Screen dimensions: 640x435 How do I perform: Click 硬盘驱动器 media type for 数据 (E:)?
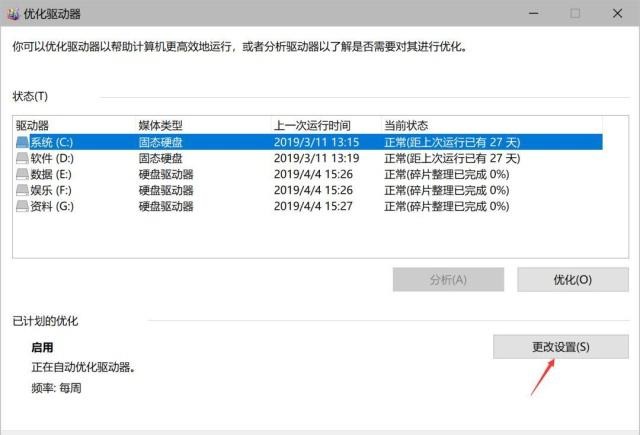point(166,174)
